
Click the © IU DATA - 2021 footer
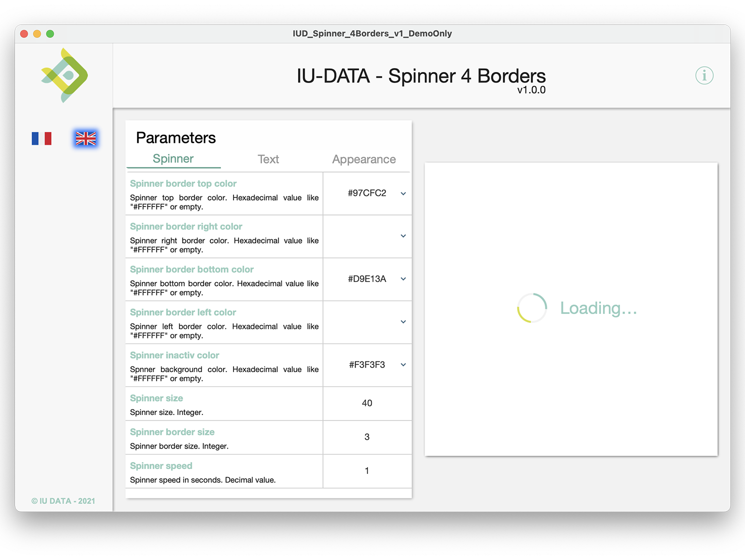coord(63,501)
